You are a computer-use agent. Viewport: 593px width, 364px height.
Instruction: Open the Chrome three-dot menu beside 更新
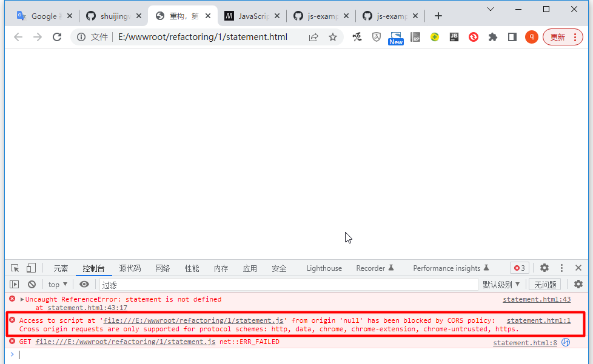[575, 37]
